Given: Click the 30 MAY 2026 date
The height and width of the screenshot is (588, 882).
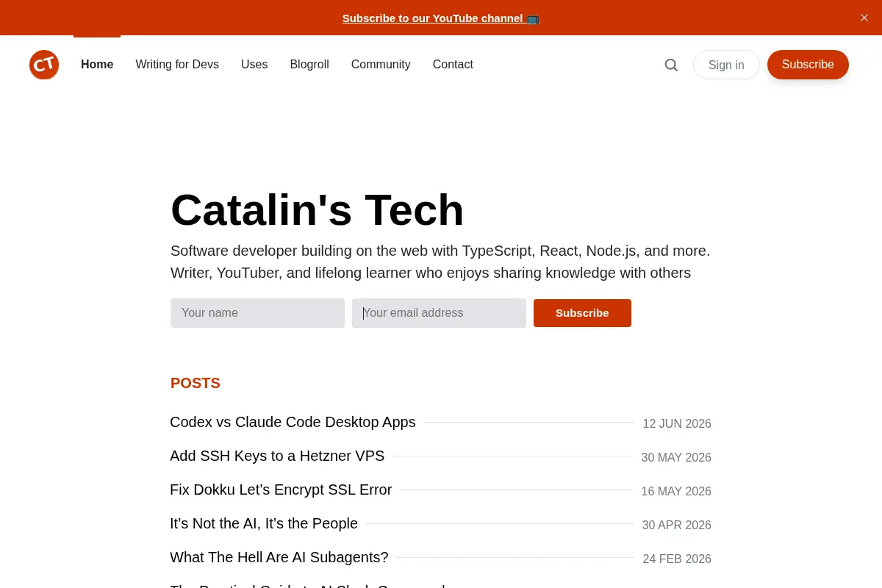Looking at the screenshot, I should pyautogui.click(x=676, y=458).
